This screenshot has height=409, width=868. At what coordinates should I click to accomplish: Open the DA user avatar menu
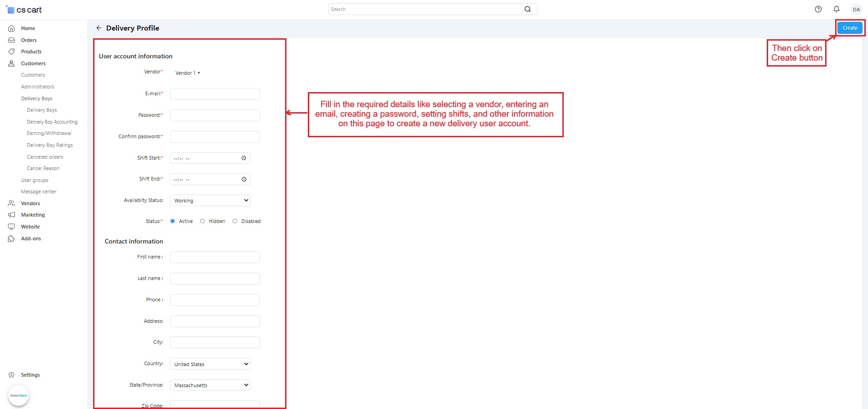click(x=856, y=10)
